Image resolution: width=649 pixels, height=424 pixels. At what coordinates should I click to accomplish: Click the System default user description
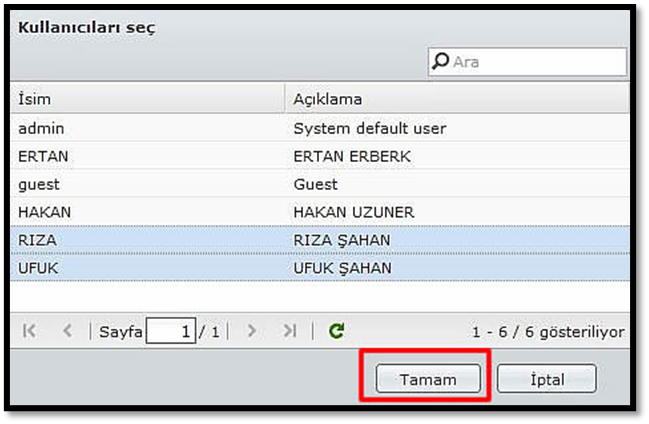(x=370, y=128)
